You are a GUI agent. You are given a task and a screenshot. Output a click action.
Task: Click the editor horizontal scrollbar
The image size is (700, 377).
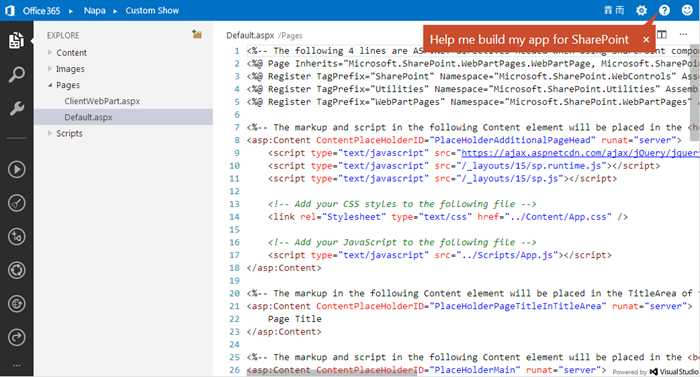[331, 372]
